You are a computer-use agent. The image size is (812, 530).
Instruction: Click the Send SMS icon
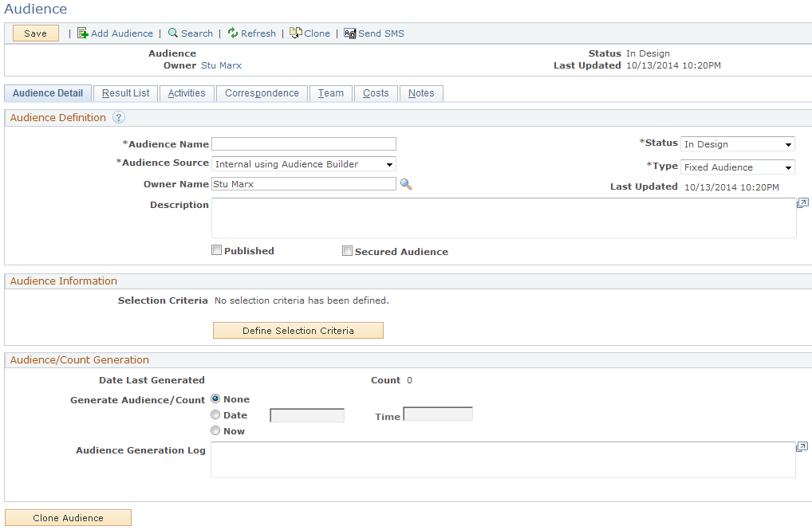coord(349,33)
